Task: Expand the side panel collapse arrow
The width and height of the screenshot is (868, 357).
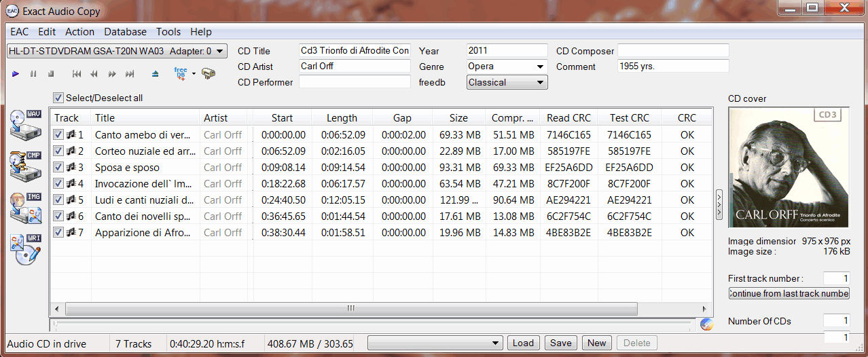Action: tap(719, 204)
